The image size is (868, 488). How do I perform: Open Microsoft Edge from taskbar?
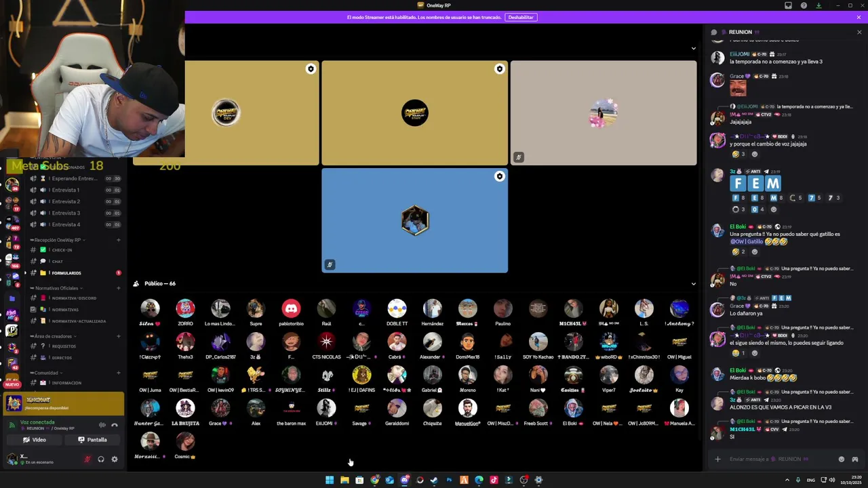tap(479, 480)
